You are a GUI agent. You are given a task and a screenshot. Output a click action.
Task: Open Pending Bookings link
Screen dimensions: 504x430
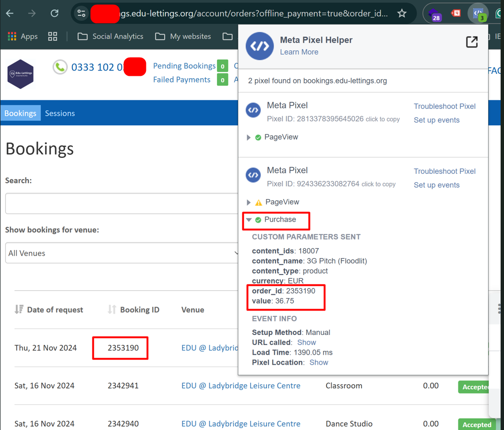click(184, 66)
